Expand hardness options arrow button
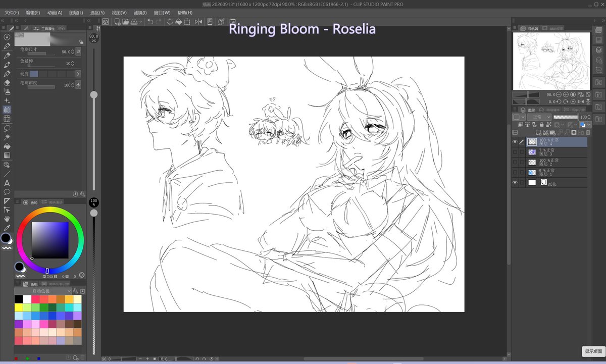606x364 pixels. tap(78, 74)
